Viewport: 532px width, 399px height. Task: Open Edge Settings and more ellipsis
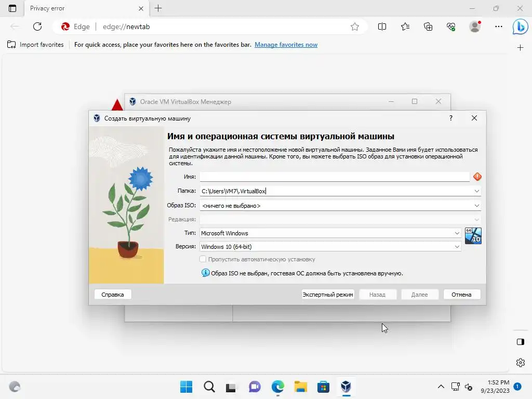pyautogui.click(x=498, y=26)
